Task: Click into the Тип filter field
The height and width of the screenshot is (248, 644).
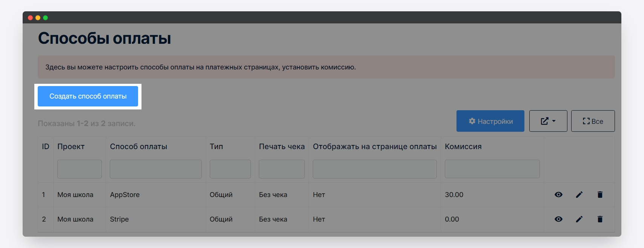Action: [x=230, y=169]
